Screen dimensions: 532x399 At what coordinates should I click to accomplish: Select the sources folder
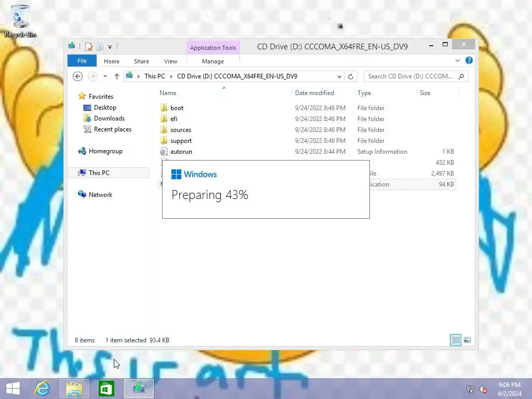pos(180,129)
